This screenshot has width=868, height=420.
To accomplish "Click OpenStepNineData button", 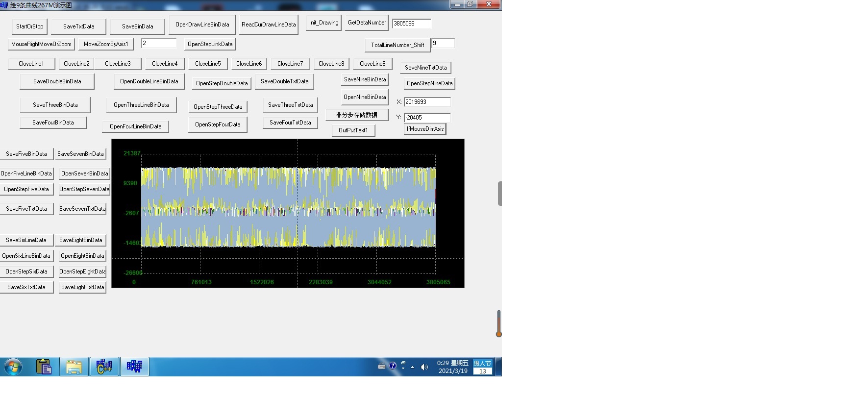I will tap(430, 83).
